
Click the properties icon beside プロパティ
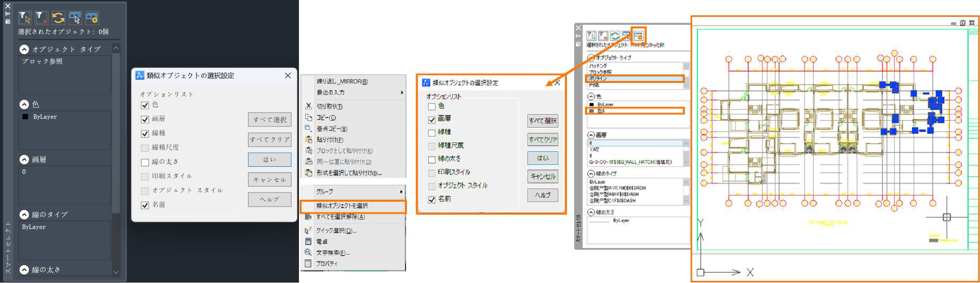tap(308, 263)
